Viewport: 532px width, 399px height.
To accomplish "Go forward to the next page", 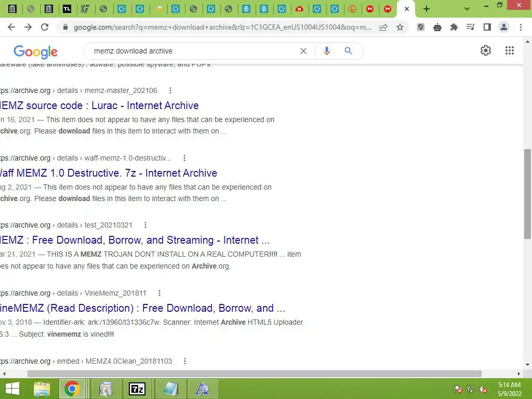I will click(x=28, y=27).
